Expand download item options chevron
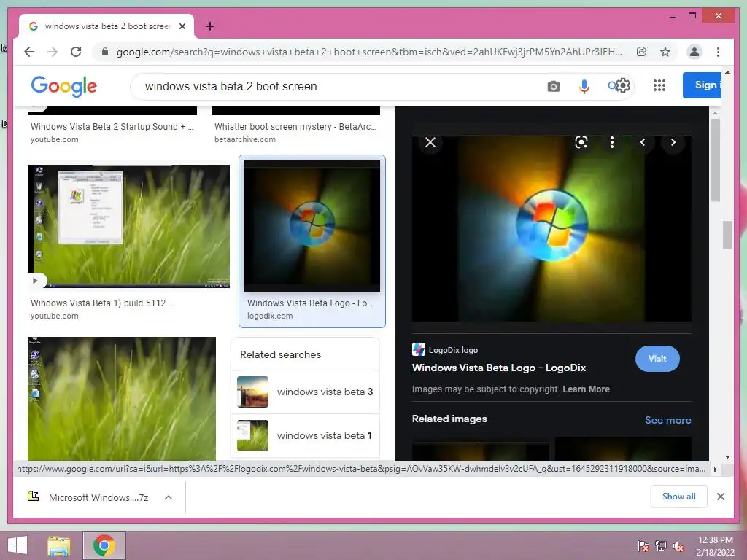Screen dimensions: 747x560 coord(169,497)
